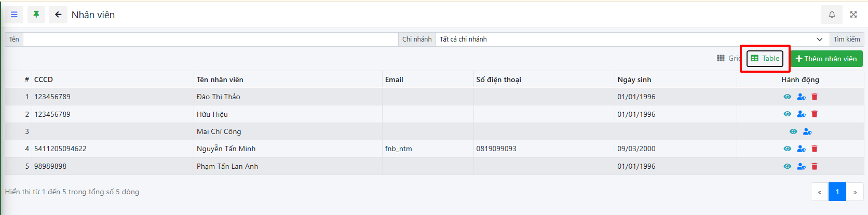Delete employee Đào Thị Thảo
The image size is (868, 215).
(x=815, y=97)
